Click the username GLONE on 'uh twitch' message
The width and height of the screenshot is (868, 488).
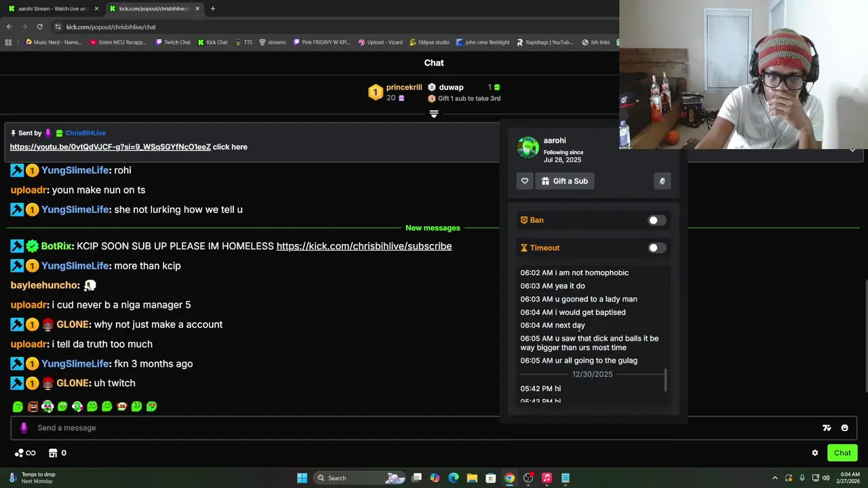pos(73,383)
